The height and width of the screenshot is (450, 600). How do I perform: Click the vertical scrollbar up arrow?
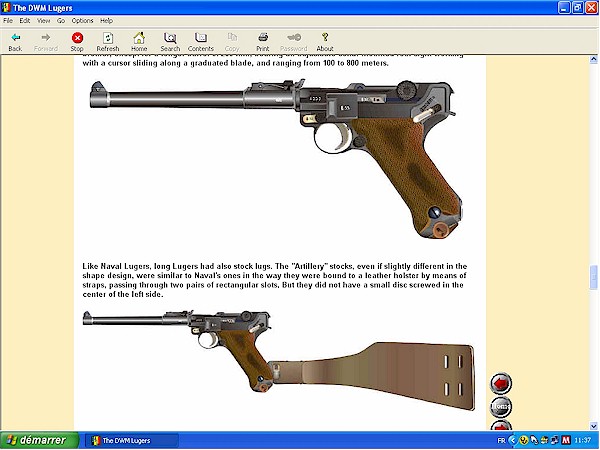click(x=593, y=59)
